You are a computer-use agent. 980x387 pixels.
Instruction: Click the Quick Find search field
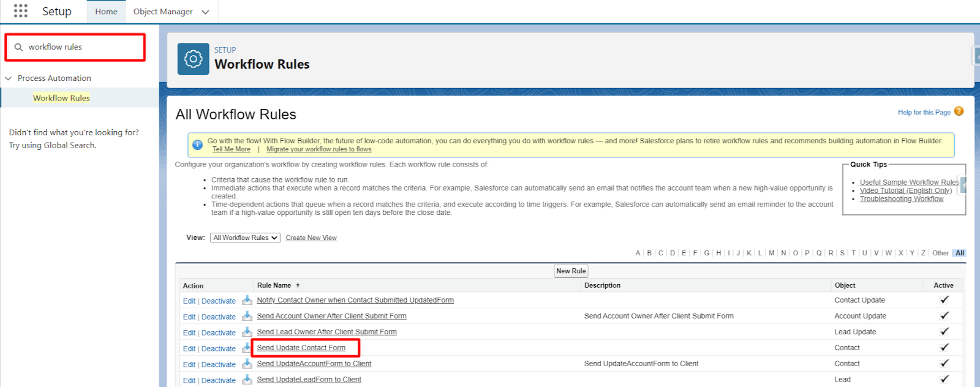[x=75, y=47]
